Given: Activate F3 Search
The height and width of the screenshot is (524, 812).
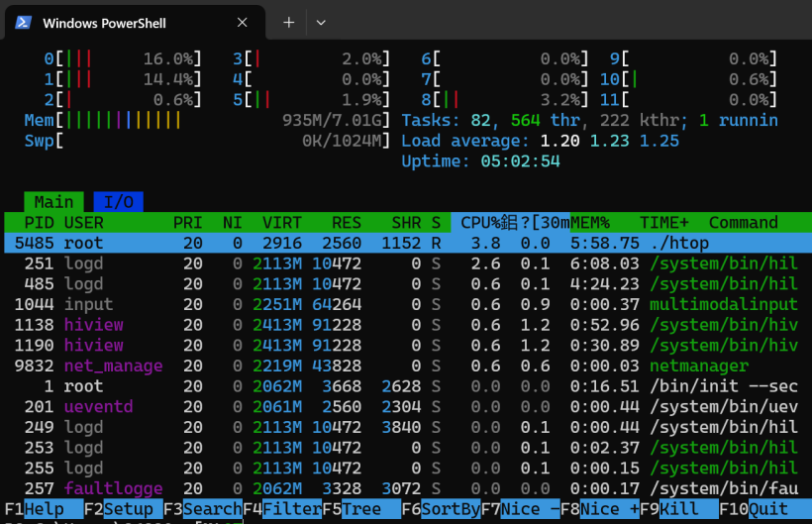Looking at the screenshot, I should [203, 509].
